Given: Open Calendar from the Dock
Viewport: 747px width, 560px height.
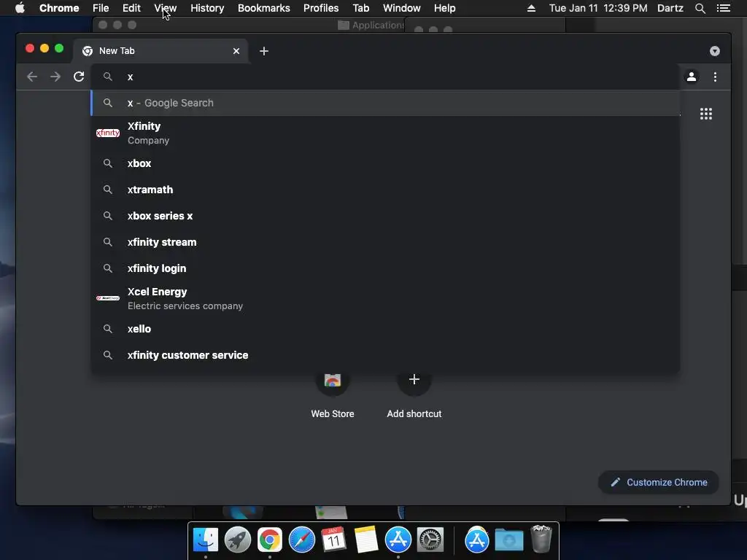Looking at the screenshot, I should pyautogui.click(x=333, y=540).
